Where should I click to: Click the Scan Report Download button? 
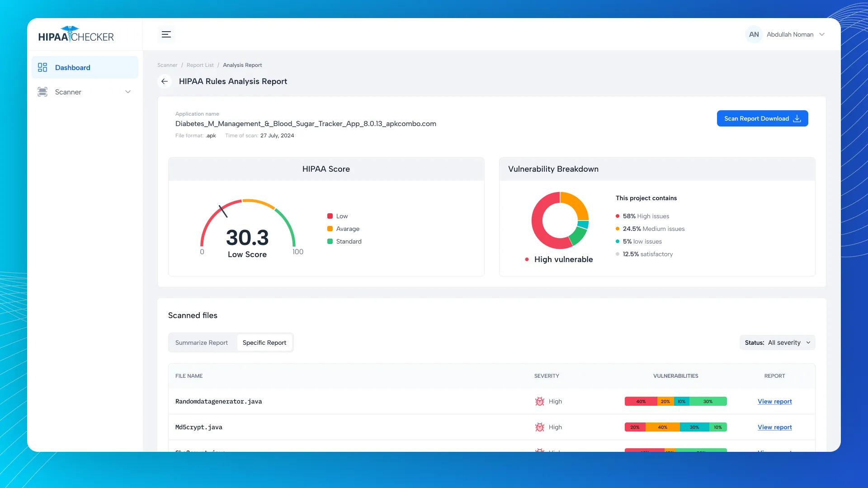pos(762,118)
